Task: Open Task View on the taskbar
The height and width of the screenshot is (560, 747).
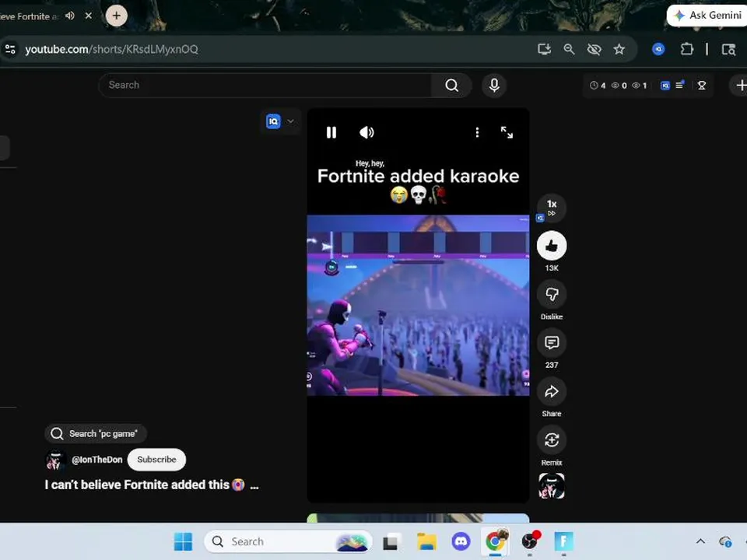Action: 391,541
